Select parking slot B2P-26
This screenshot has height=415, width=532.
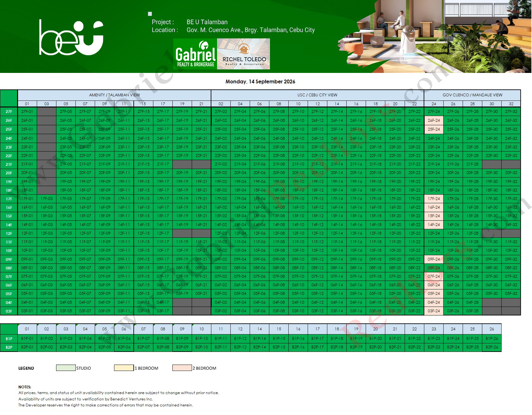pyautogui.click(x=491, y=347)
